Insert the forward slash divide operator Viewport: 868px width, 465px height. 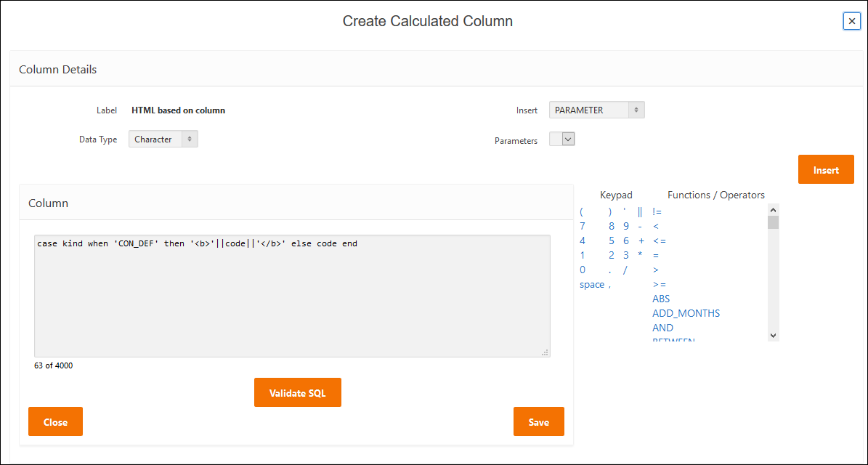[x=625, y=270]
